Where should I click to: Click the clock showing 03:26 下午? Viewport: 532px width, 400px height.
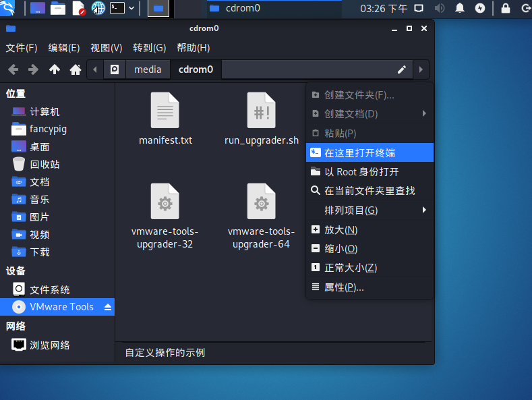coord(384,9)
